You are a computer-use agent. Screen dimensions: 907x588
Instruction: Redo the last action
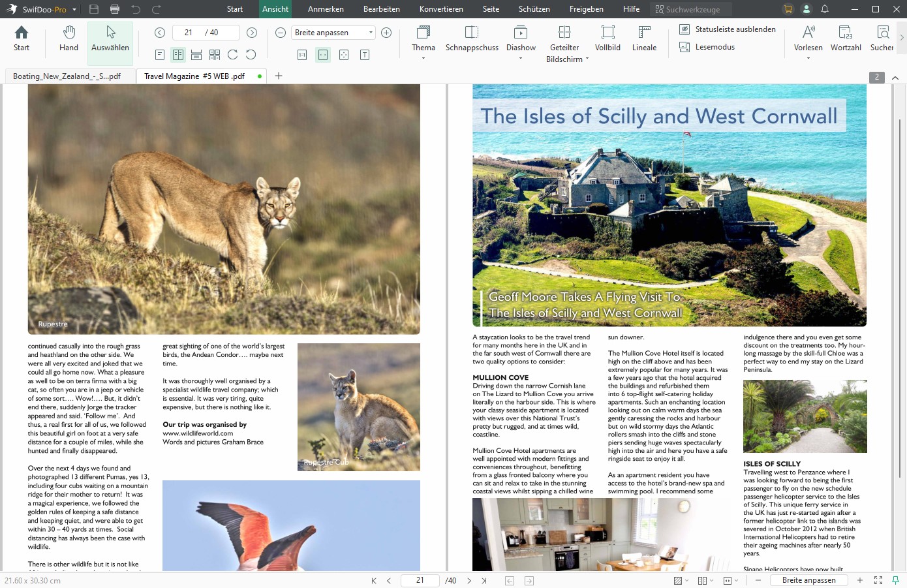[x=157, y=9]
